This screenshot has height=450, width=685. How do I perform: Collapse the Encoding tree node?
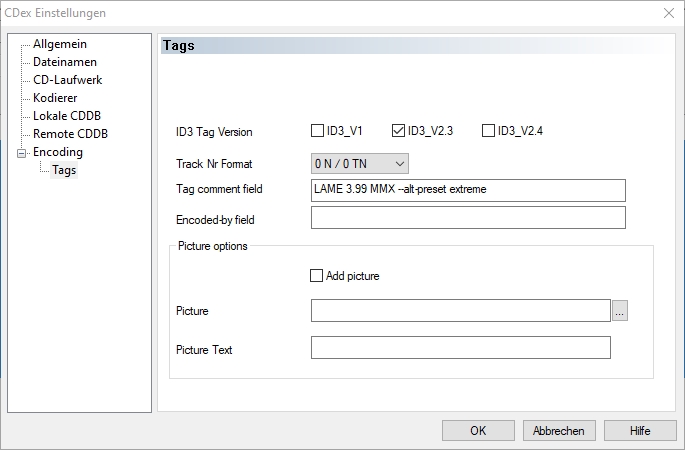point(20,153)
